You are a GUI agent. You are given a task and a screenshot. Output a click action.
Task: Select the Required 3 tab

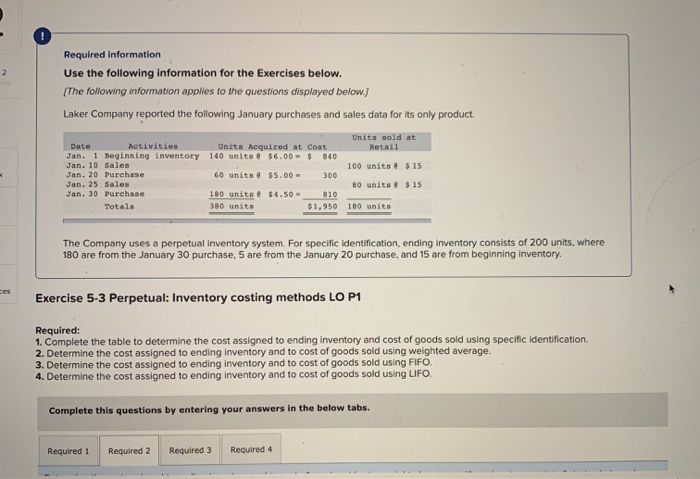190,450
